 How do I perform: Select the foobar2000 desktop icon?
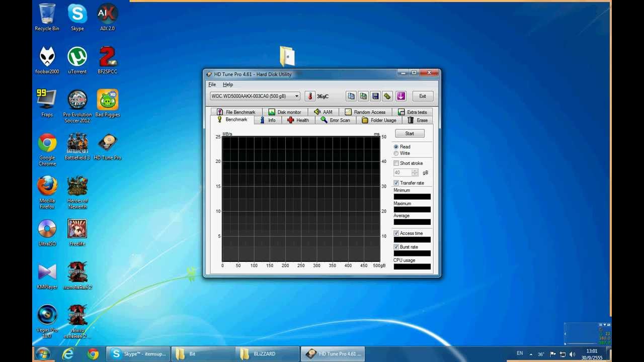[x=47, y=60]
